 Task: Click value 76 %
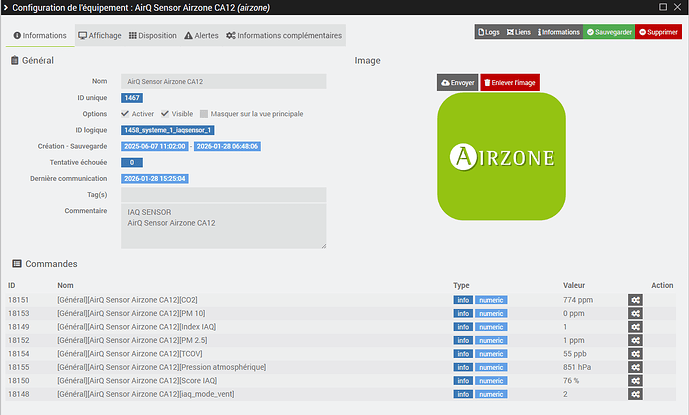pyautogui.click(x=571, y=381)
